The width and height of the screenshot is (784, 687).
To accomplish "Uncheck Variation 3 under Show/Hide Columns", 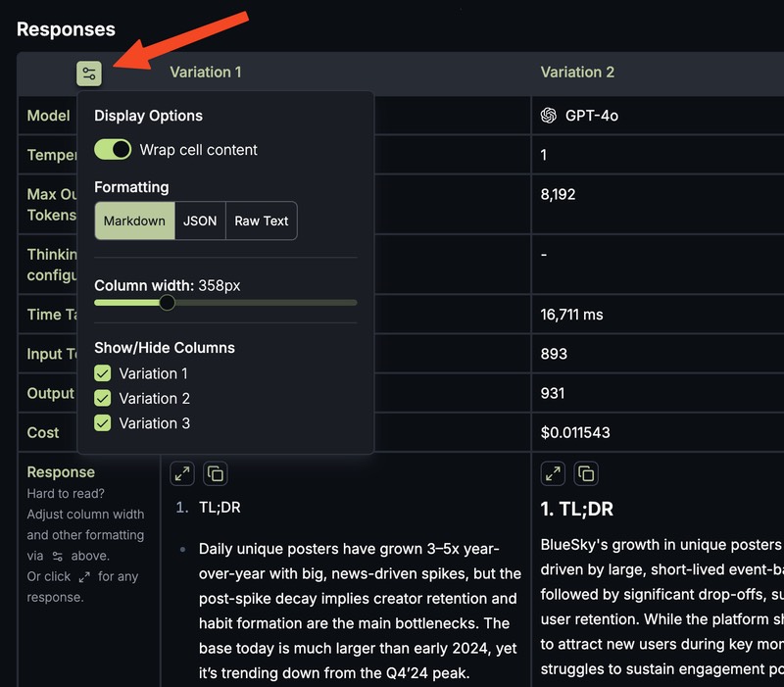I will 103,423.
